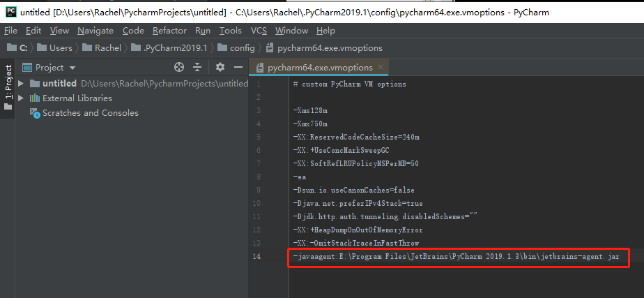Click the disabledSchemes line
Image resolution: width=644 pixels, height=298 pixels.
tap(385, 216)
